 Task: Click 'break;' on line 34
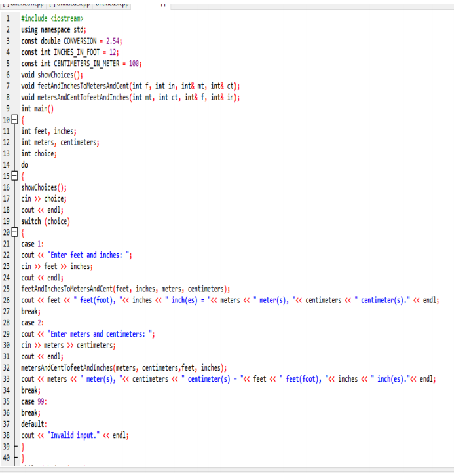[31, 390]
